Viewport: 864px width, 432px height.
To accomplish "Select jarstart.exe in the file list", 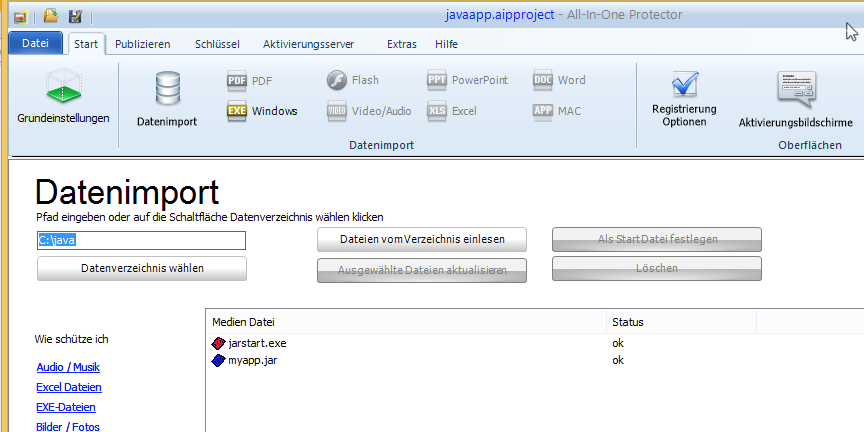I will pos(257,343).
